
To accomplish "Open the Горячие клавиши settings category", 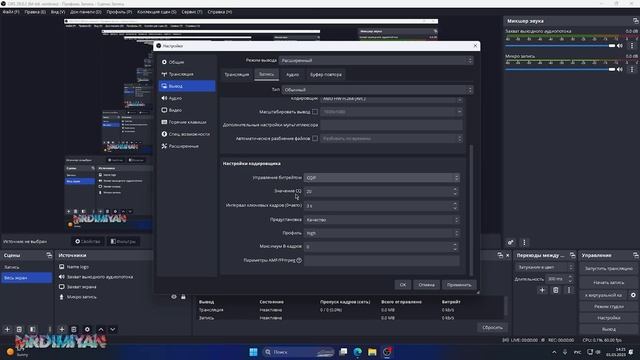I will click(187, 122).
